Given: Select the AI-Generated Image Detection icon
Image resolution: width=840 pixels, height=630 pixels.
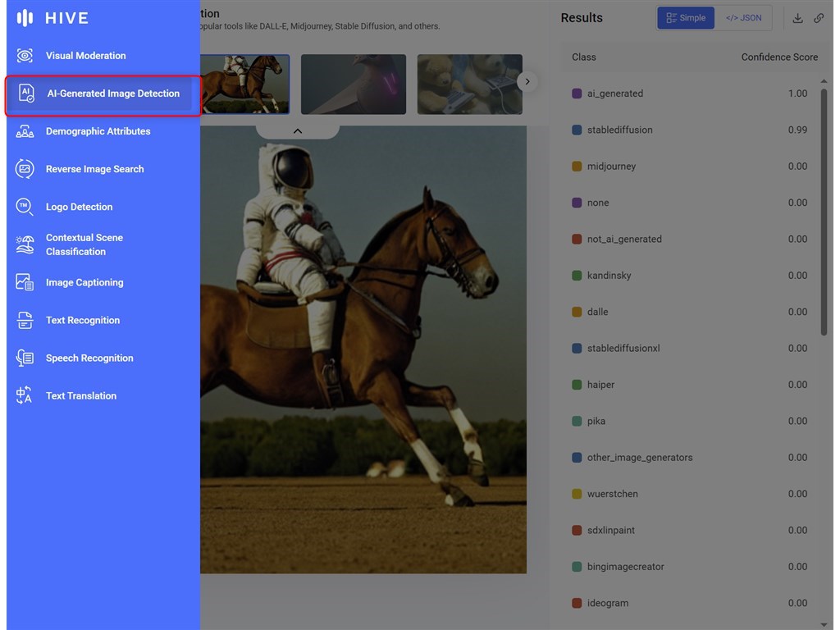Looking at the screenshot, I should click(25, 94).
